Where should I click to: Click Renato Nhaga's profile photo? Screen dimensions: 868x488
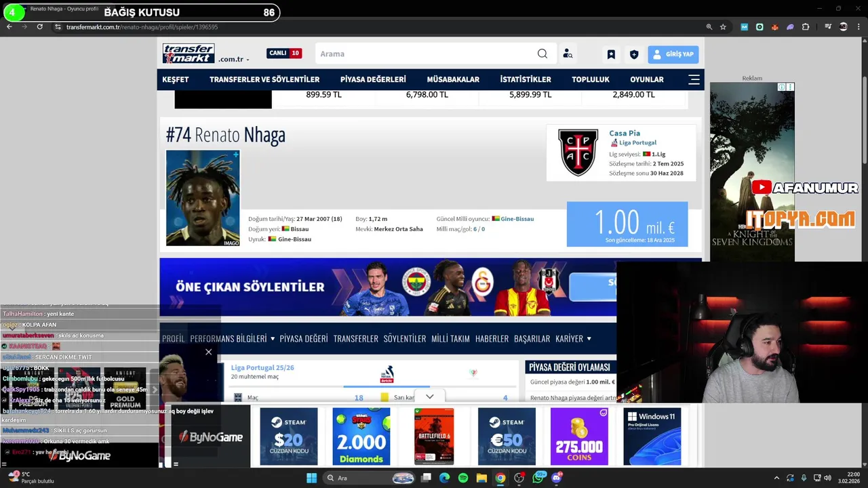tap(203, 198)
